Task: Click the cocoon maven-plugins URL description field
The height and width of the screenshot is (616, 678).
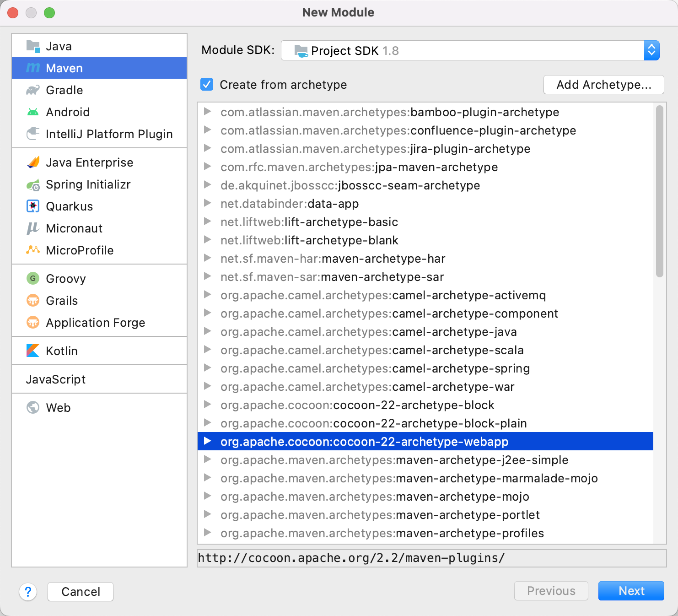Action: (431, 558)
